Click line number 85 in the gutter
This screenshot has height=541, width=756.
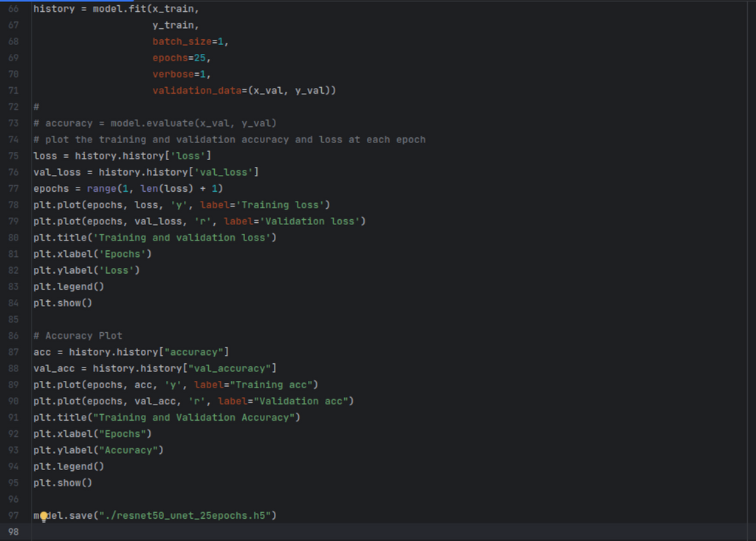[x=14, y=320]
